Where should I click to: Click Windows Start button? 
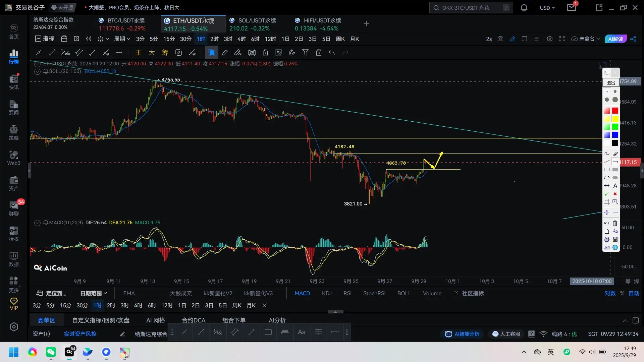point(14,352)
